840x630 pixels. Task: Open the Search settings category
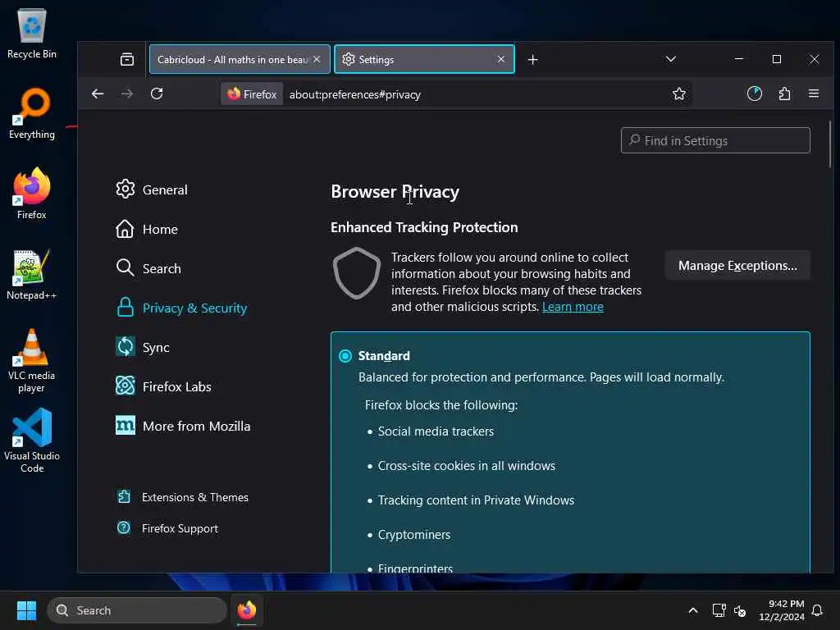click(148, 268)
